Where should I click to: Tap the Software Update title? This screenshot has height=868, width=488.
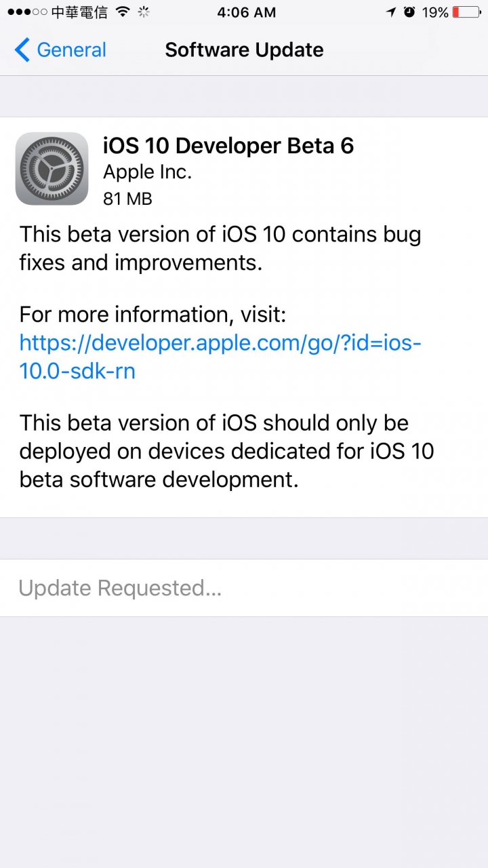(x=245, y=50)
